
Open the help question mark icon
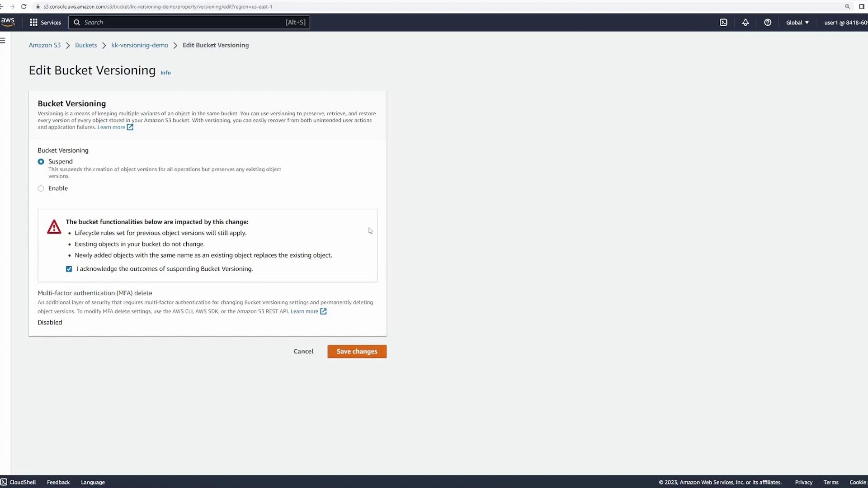pos(768,23)
